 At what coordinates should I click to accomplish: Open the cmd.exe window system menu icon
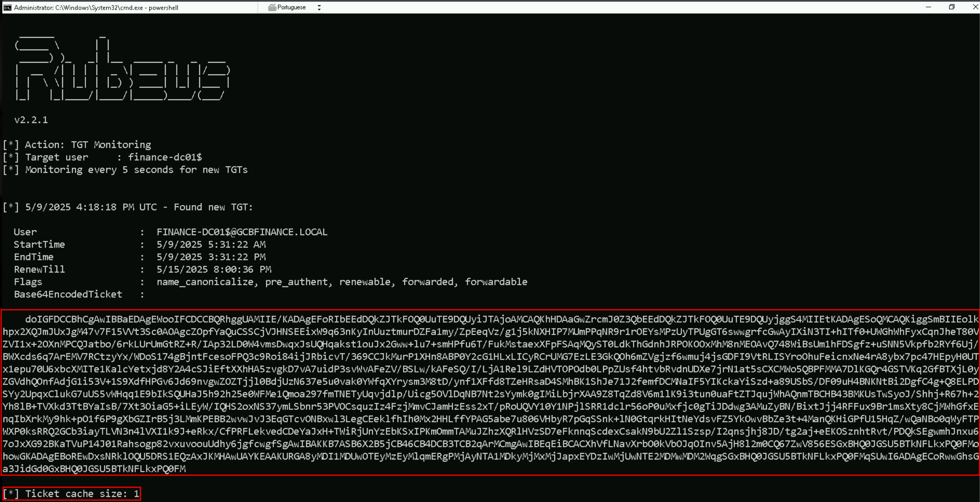pos(7,7)
